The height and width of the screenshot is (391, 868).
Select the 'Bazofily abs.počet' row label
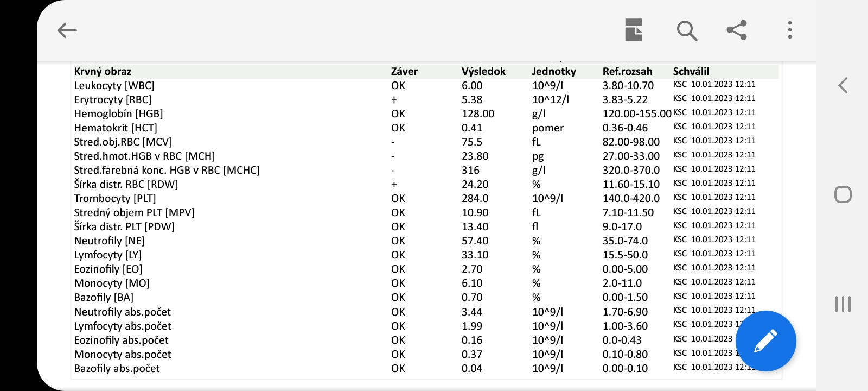(x=117, y=368)
